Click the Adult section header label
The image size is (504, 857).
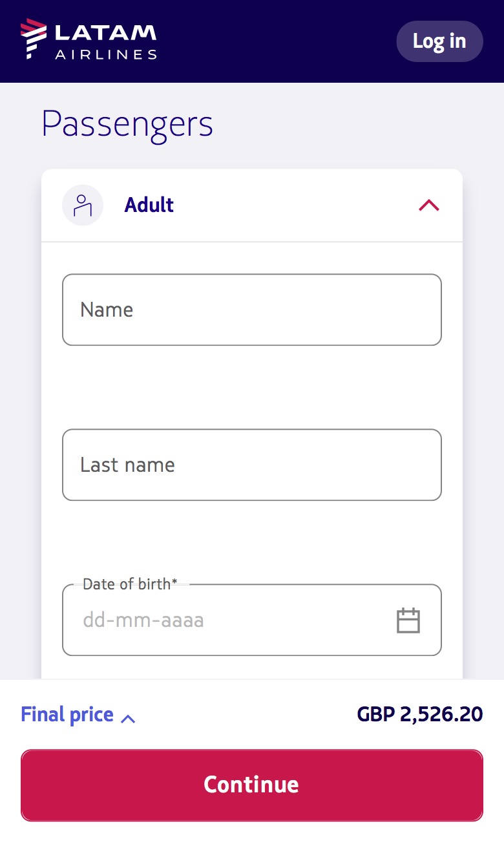point(149,205)
